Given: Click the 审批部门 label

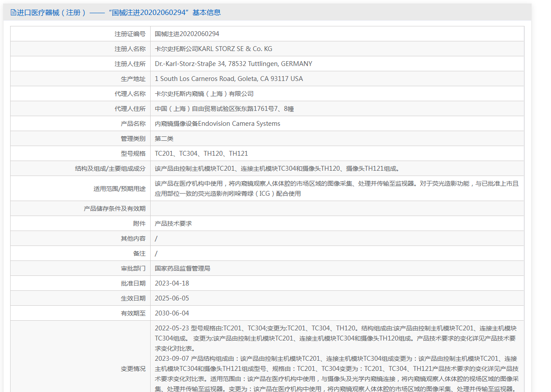Looking at the screenshot, I should [x=133, y=268].
